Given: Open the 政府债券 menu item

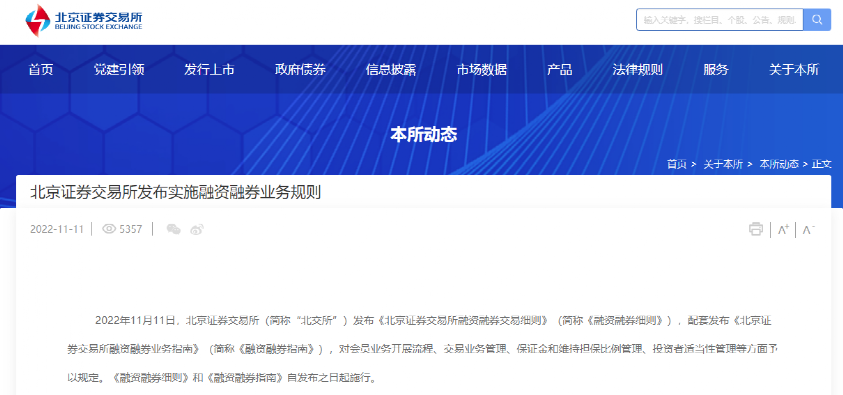Looking at the screenshot, I should [x=300, y=69].
